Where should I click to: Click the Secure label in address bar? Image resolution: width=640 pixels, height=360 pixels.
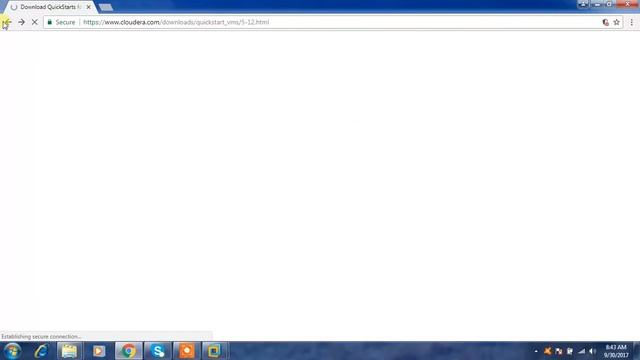[65, 22]
